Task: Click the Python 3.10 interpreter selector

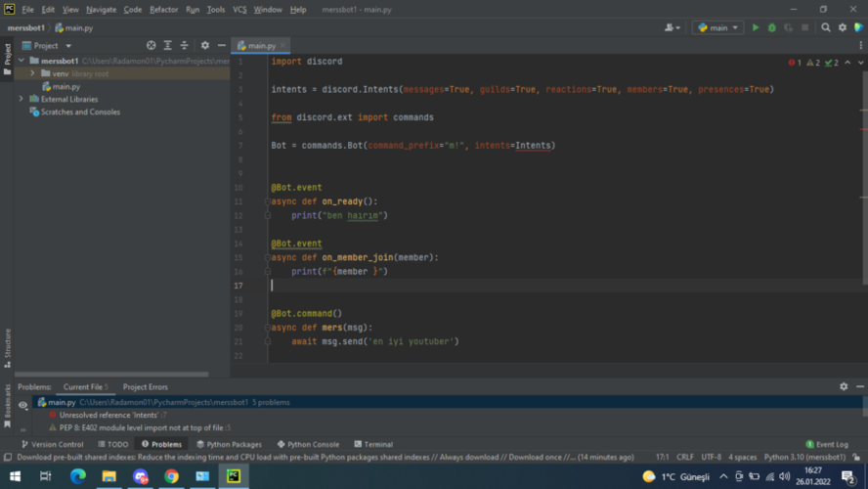Action: (804, 458)
